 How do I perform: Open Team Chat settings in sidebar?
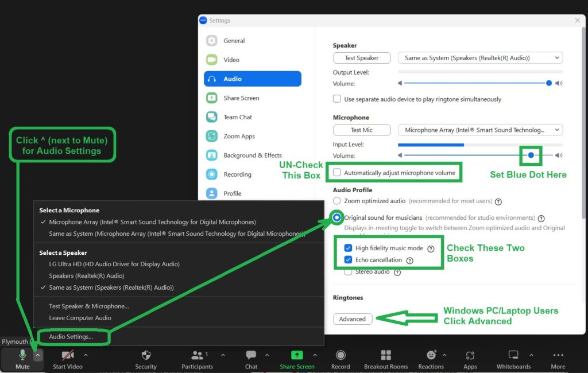click(x=253, y=117)
